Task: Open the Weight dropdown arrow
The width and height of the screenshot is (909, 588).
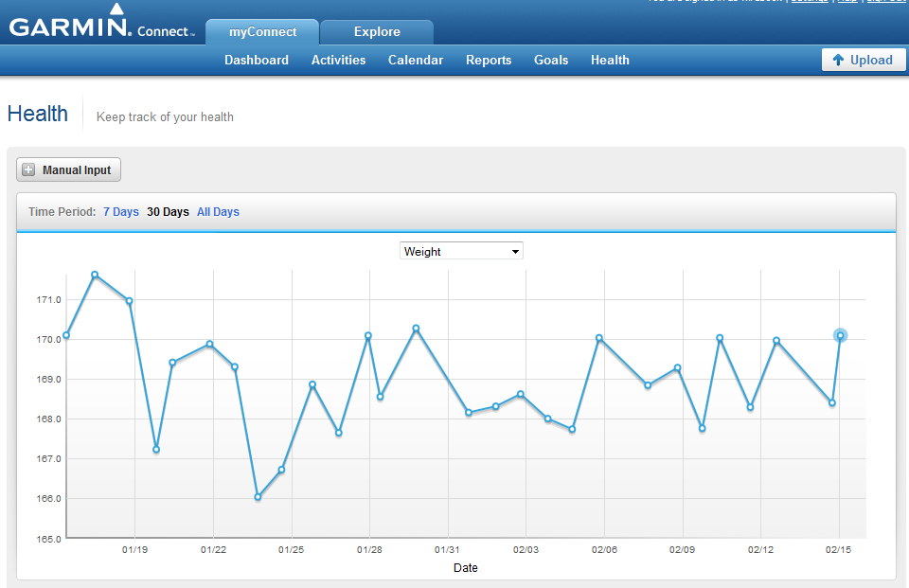Action: click(x=515, y=252)
